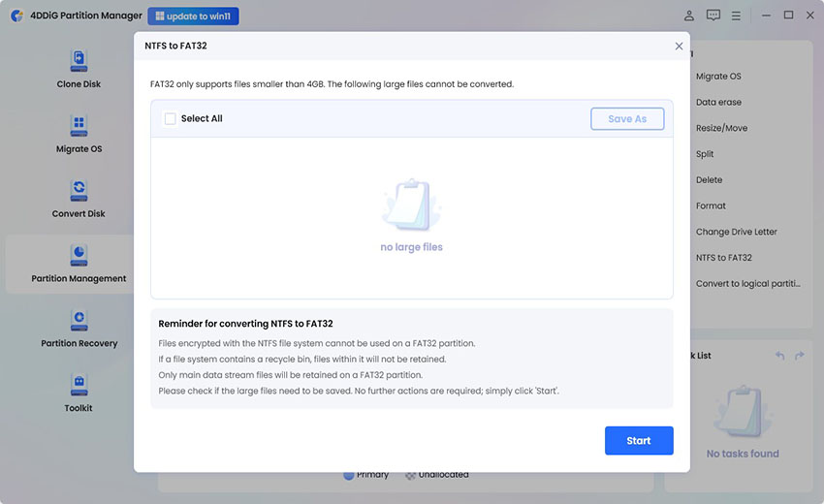This screenshot has height=504, width=824.
Task: Choose Resize/Move option
Action: (x=721, y=128)
